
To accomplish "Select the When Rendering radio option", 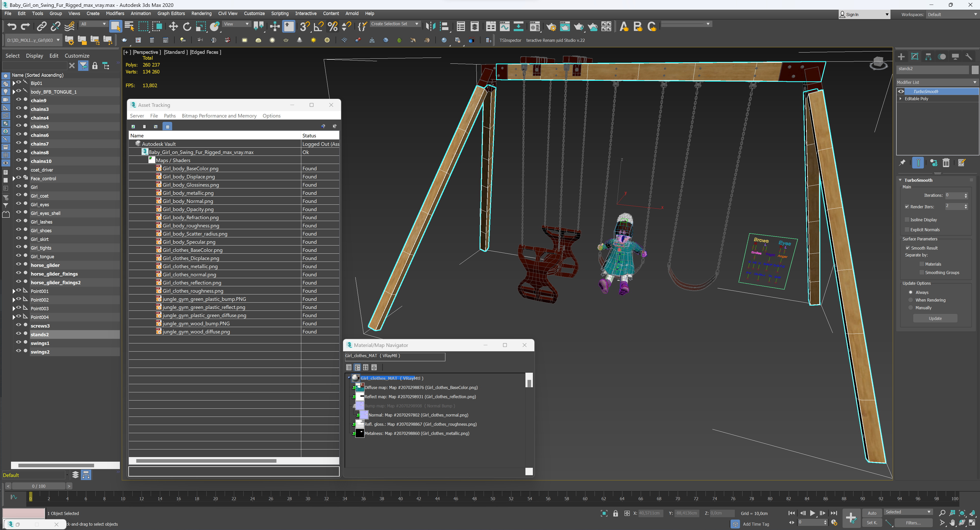I will pyautogui.click(x=910, y=300).
